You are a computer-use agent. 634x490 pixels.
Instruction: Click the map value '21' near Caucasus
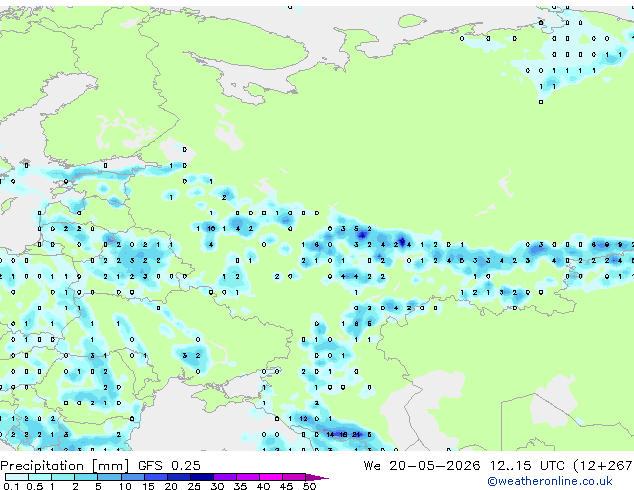pos(356,435)
